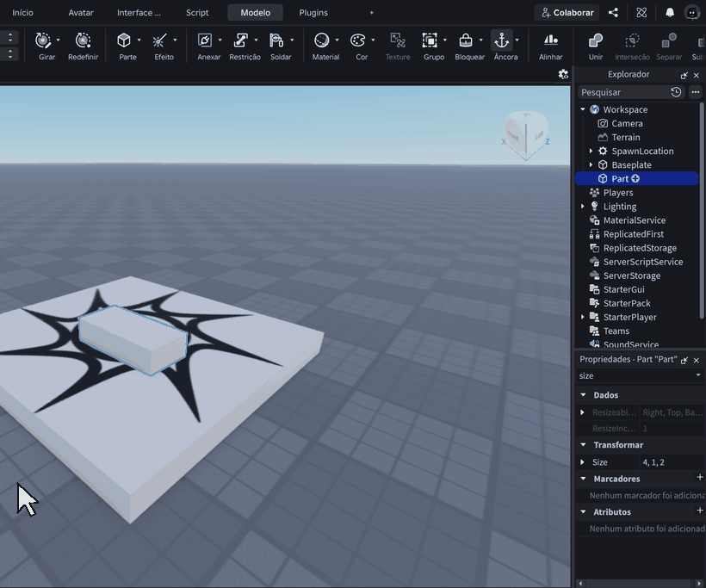
Task: Open viewport settings gear icon
Action: click(563, 74)
